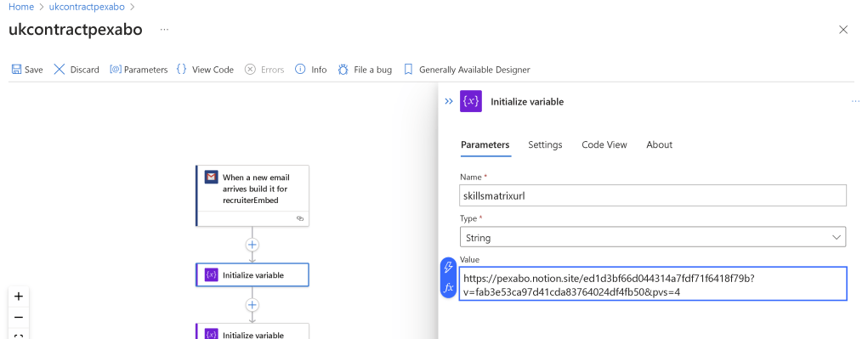Screen dimensions: 868x339
Task: Click the connection link icon on trigger card
Action: click(x=300, y=218)
